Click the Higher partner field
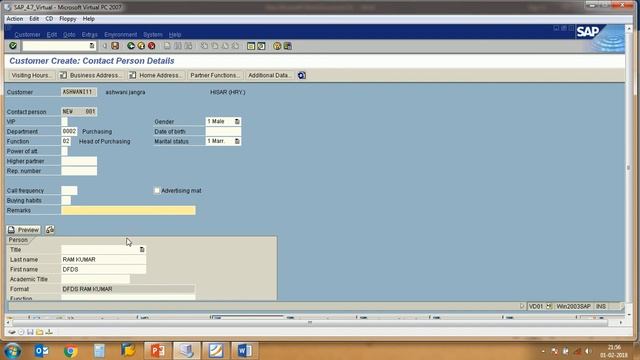 point(79,161)
